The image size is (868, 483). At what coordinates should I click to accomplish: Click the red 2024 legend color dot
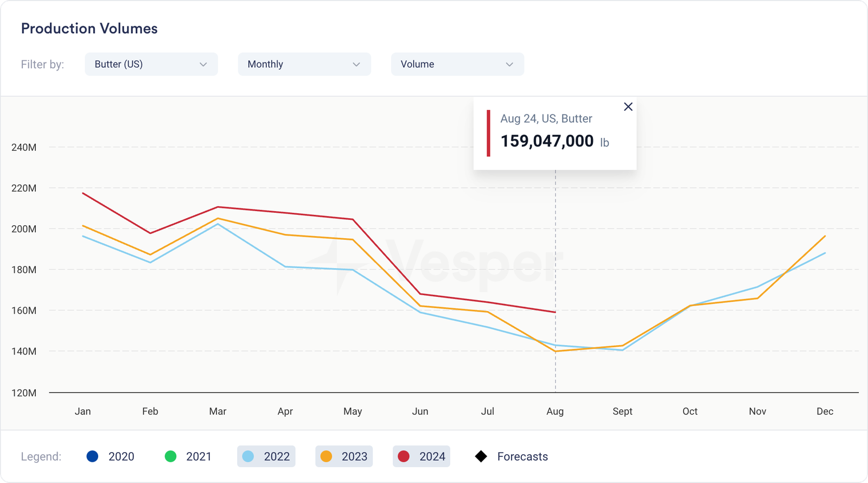(404, 456)
